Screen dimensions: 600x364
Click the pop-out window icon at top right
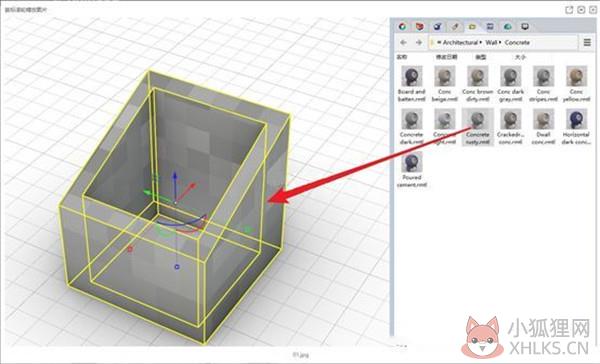point(569,10)
